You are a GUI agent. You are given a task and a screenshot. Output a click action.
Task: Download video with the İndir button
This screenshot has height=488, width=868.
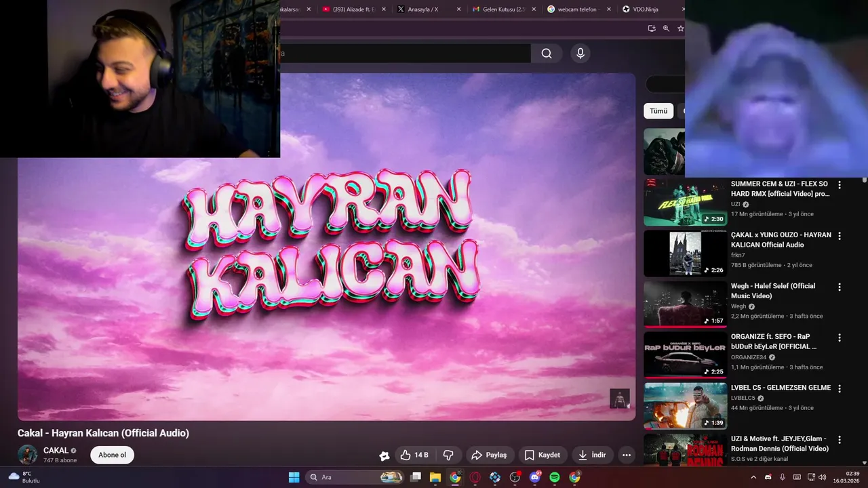tap(592, 455)
